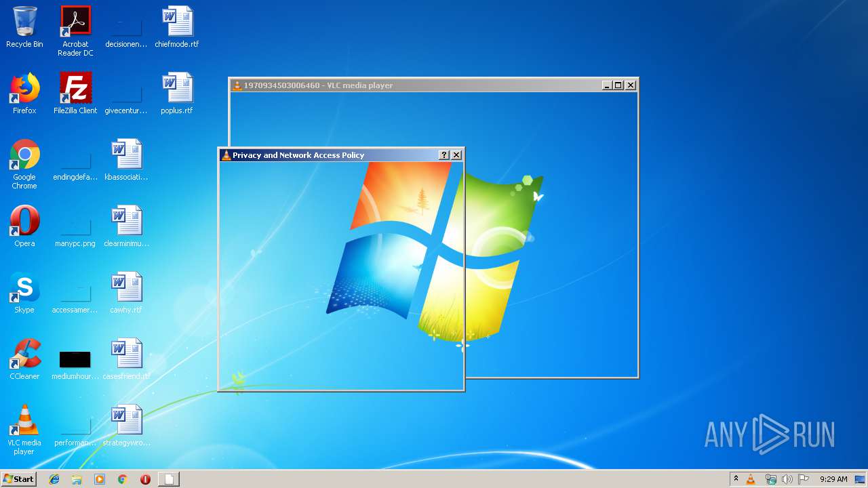Select the clearminimu... document icon

point(126,226)
